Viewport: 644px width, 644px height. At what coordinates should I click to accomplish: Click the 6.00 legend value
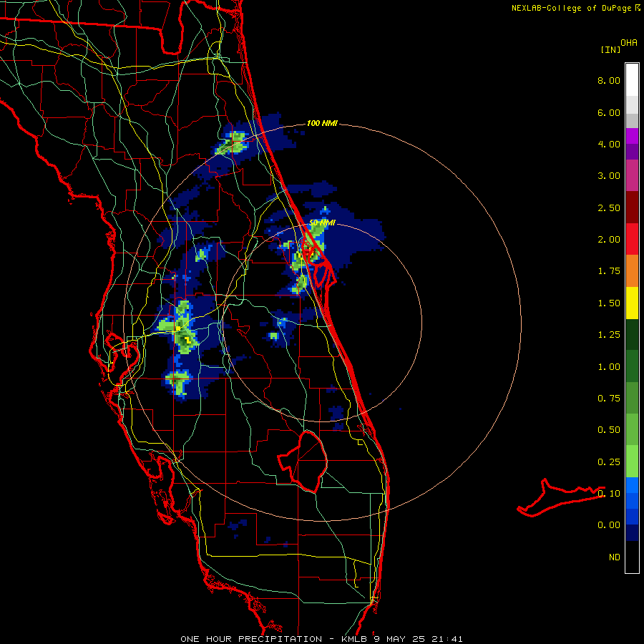[609, 112]
